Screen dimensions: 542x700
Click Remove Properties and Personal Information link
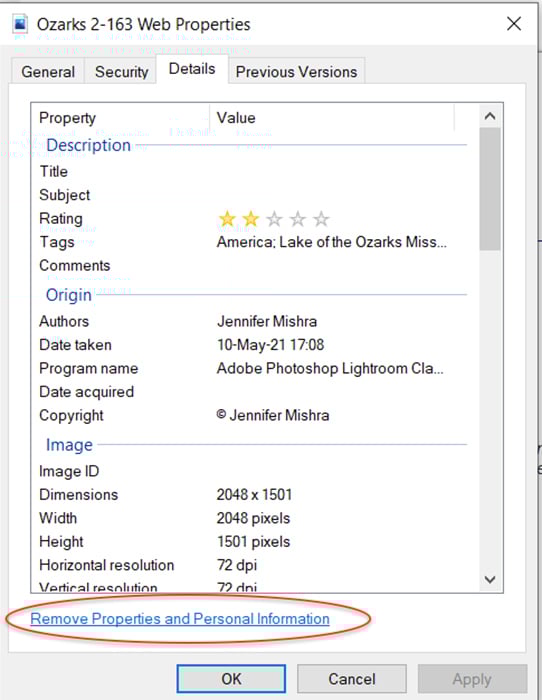[180, 619]
